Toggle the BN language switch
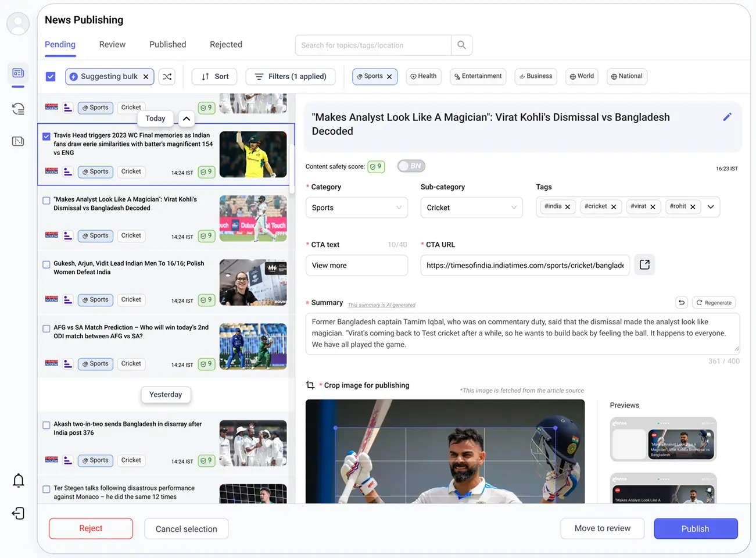Image resolution: width=756 pixels, height=558 pixels. pyautogui.click(x=411, y=166)
